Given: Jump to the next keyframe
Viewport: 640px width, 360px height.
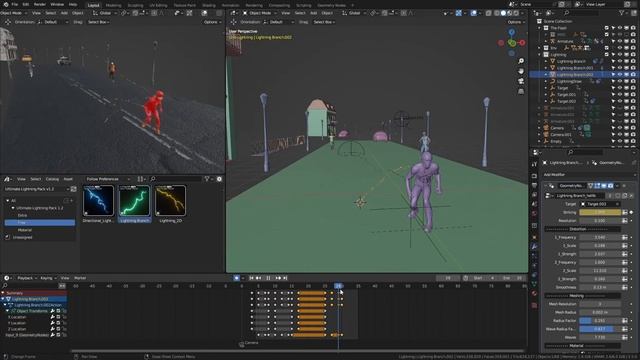Looking at the screenshot, I should 278,278.
